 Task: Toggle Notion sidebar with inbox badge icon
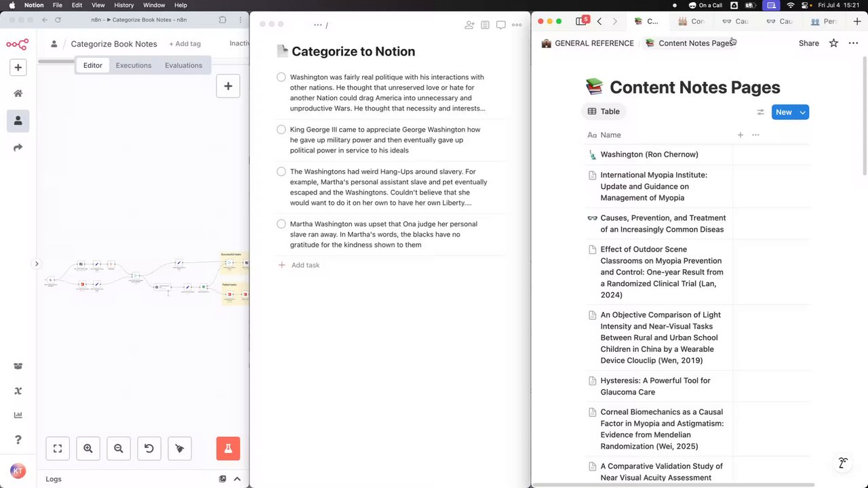pyautogui.click(x=583, y=21)
